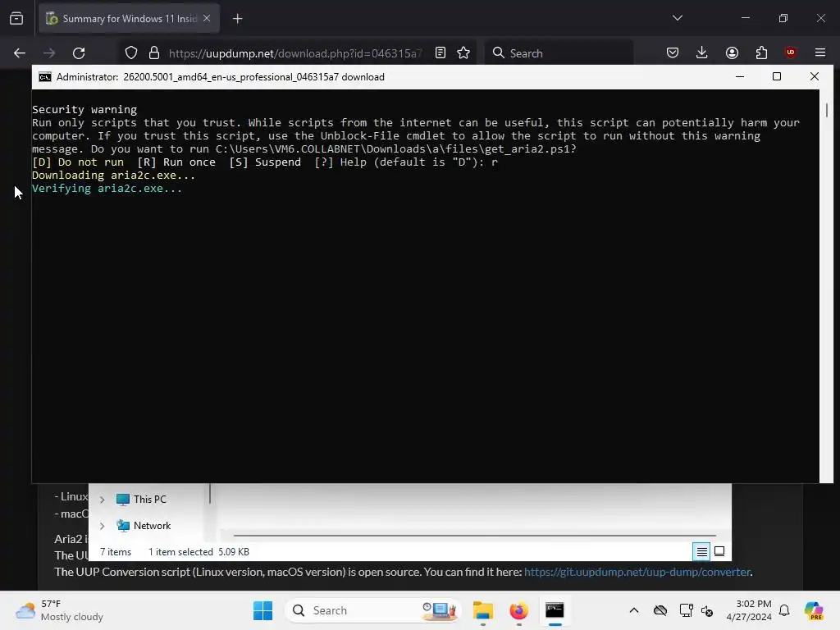Screen dimensions: 840x630
Task: Switch Explorer to details view
Action: 702,551
